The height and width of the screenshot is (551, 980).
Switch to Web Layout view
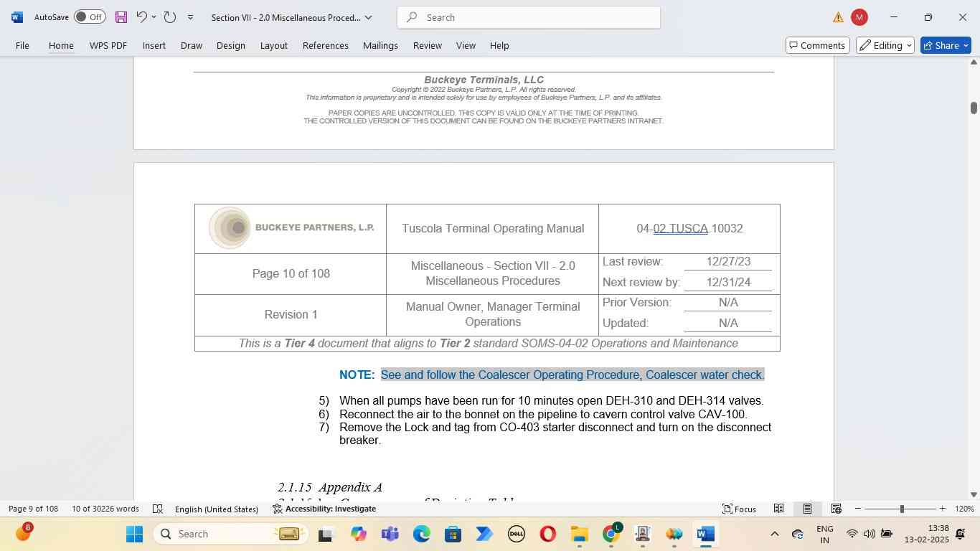click(836, 509)
